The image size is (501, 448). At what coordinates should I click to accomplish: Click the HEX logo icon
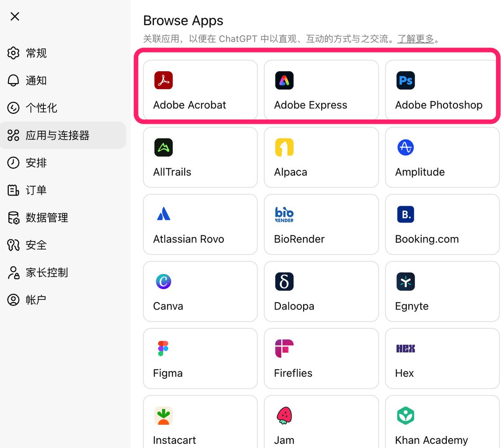pyautogui.click(x=405, y=348)
